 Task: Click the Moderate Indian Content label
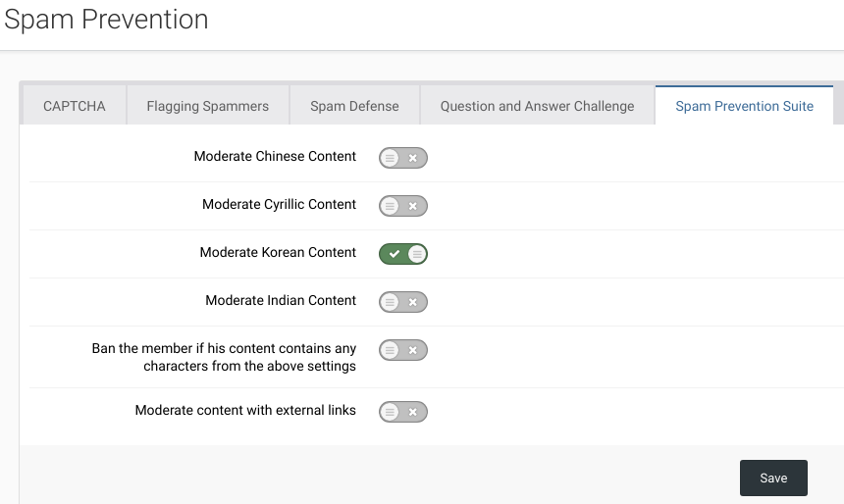[281, 301]
